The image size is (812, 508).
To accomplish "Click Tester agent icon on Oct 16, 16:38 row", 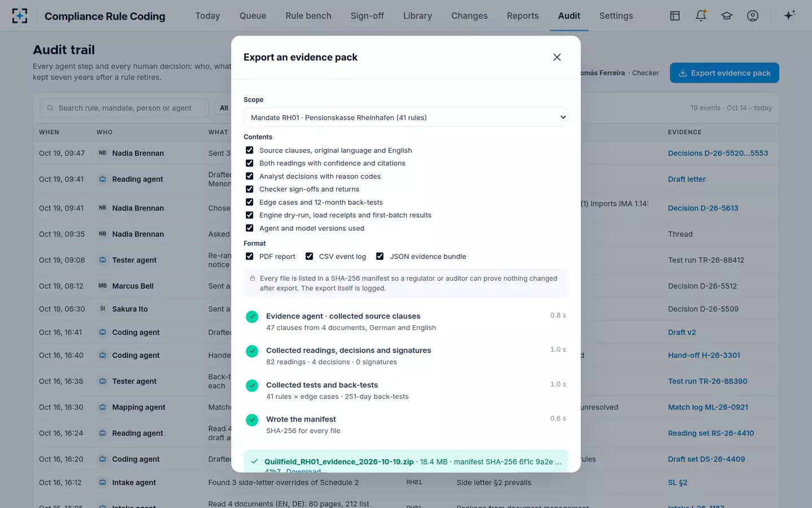I will (103, 382).
